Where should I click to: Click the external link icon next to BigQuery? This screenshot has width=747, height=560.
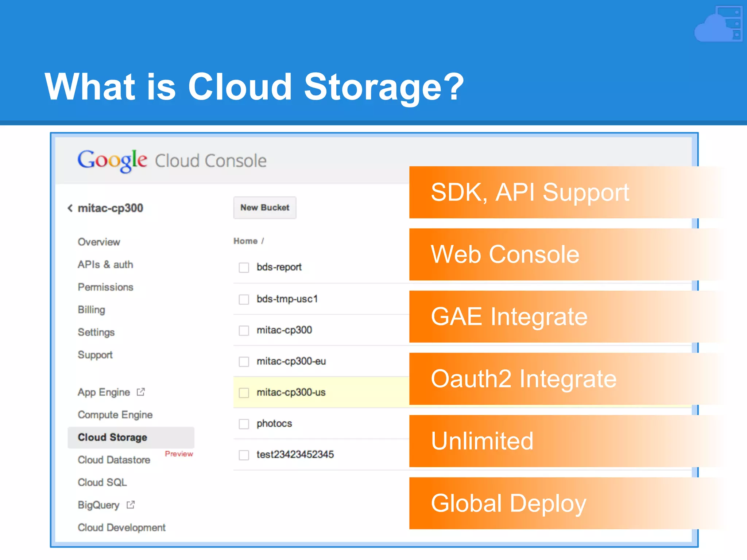[x=131, y=505]
